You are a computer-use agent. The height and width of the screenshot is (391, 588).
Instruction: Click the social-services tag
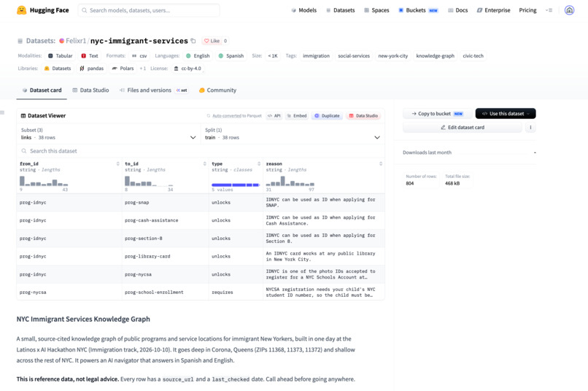point(354,55)
